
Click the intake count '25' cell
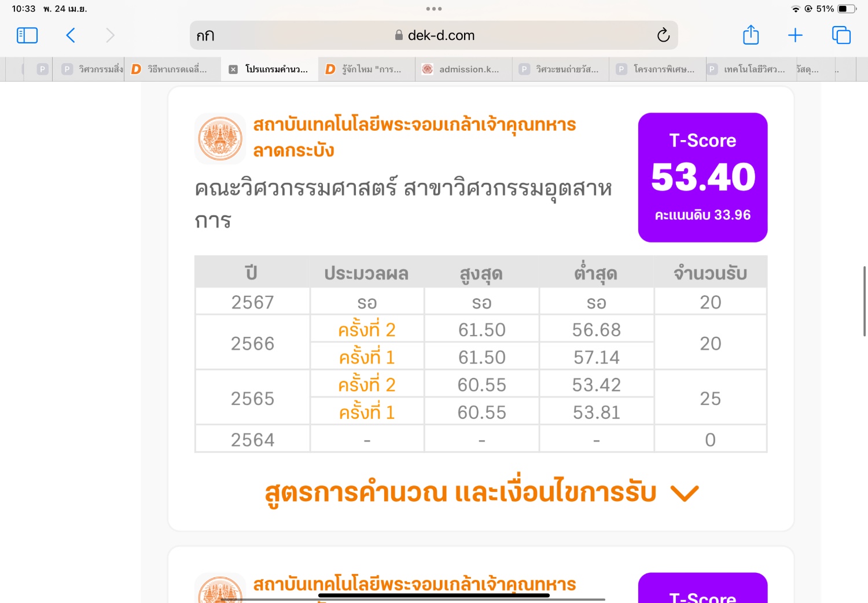click(x=710, y=398)
